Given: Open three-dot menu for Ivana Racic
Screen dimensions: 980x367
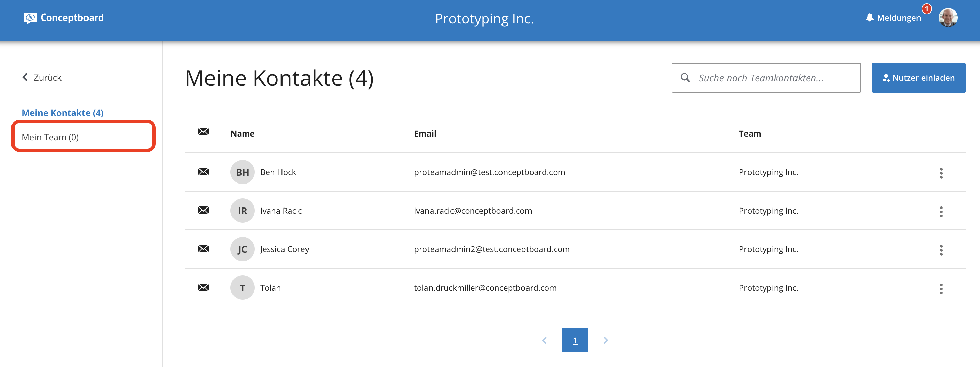Looking at the screenshot, I should [941, 212].
